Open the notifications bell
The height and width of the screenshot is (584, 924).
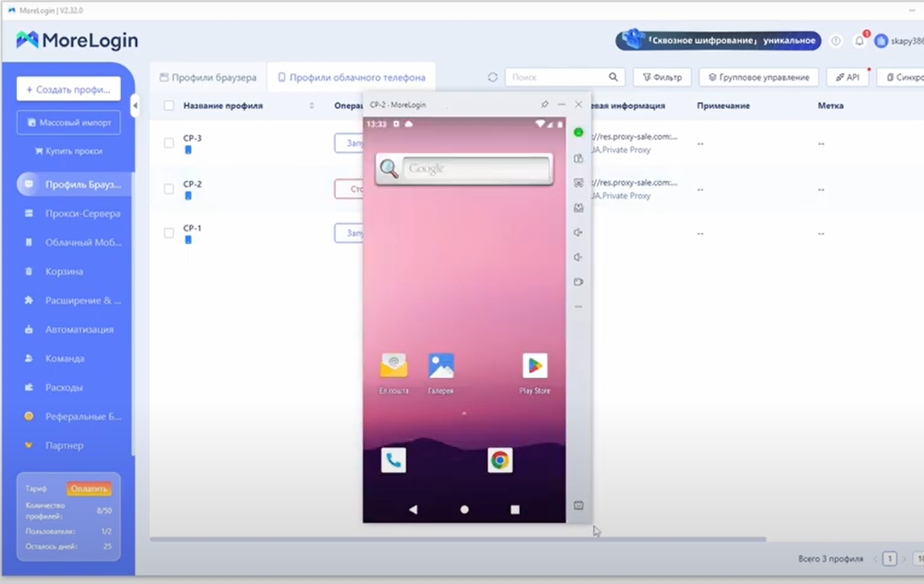coord(860,40)
